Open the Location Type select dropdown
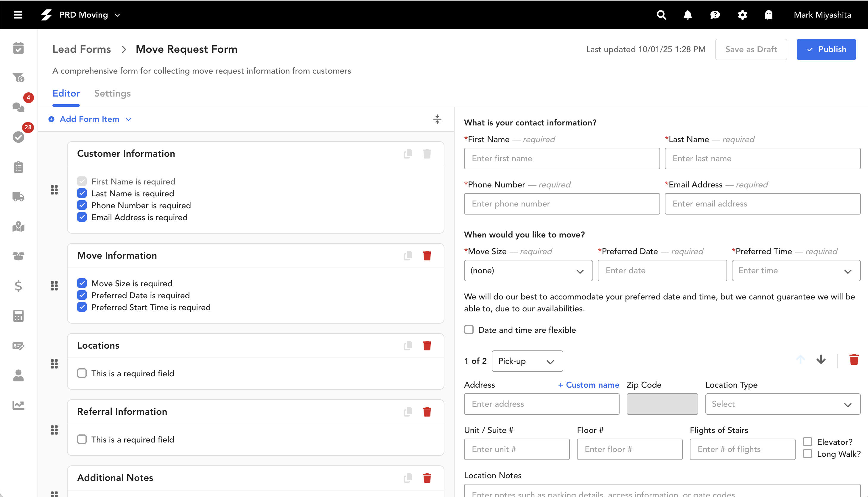The height and width of the screenshot is (497, 868). 782,404
